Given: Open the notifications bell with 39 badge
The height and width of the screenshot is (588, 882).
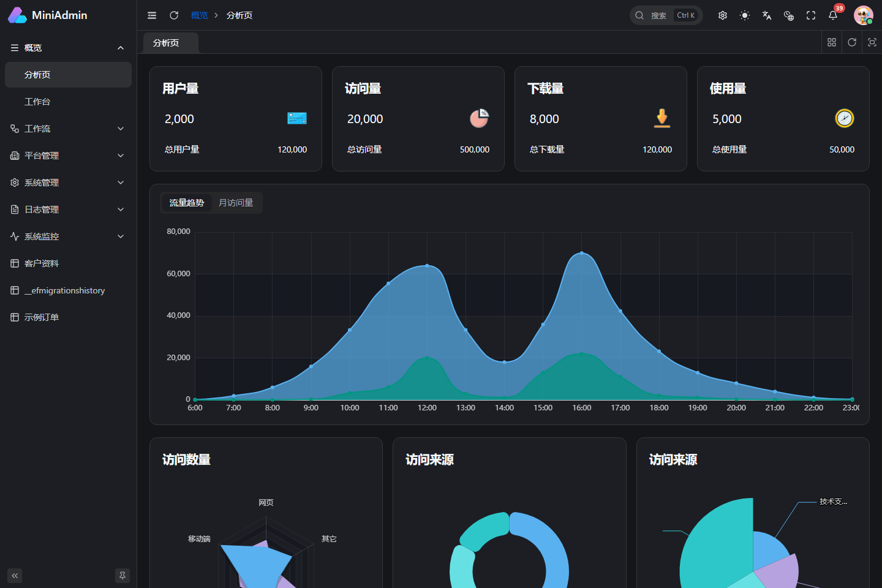Looking at the screenshot, I should (x=833, y=15).
